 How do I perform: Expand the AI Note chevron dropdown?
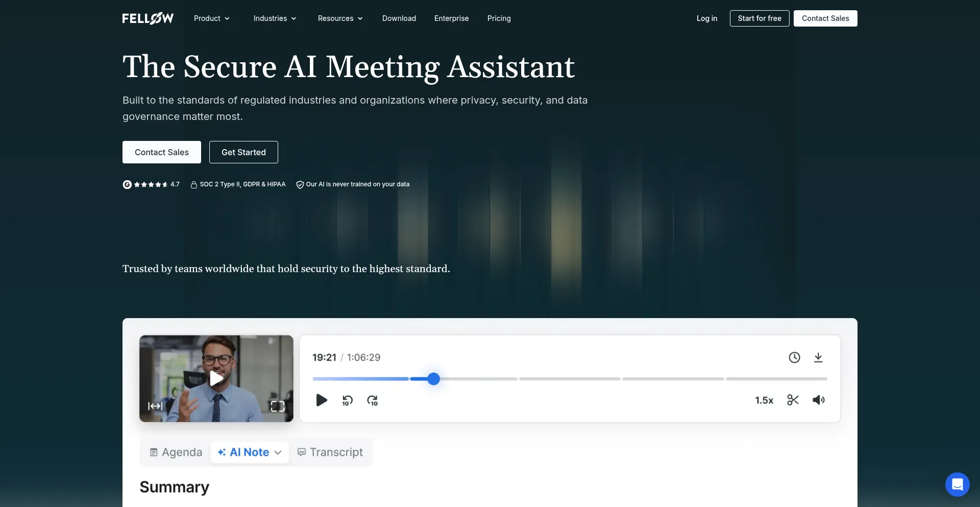(278, 453)
